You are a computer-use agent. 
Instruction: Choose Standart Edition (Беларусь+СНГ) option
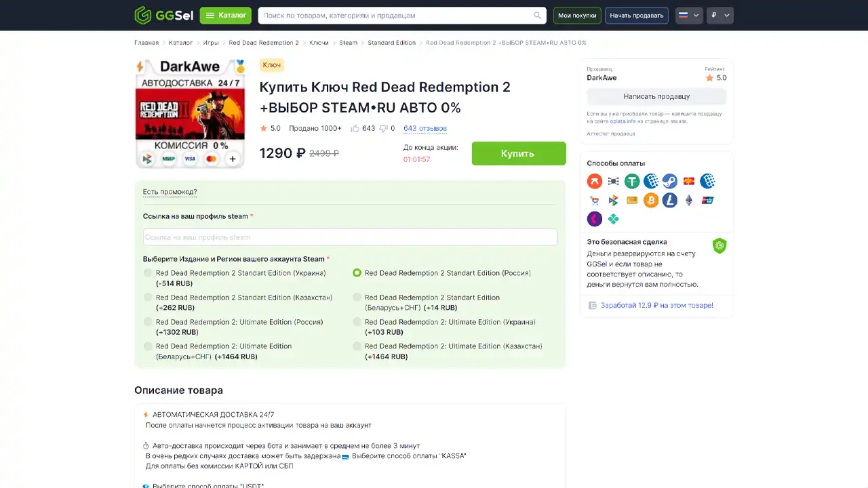click(x=357, y=298)
